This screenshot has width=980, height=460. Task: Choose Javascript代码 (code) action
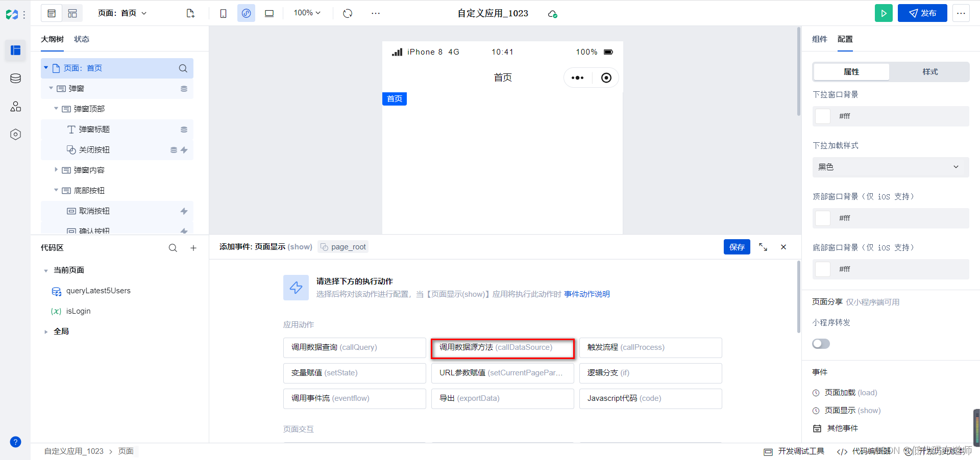coord(651,399)
